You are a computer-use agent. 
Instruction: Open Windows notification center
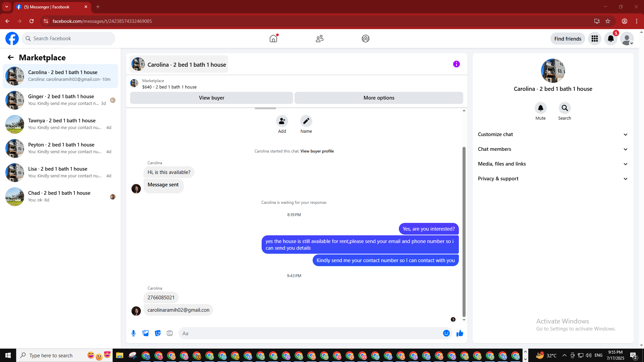tap(634, 355)
